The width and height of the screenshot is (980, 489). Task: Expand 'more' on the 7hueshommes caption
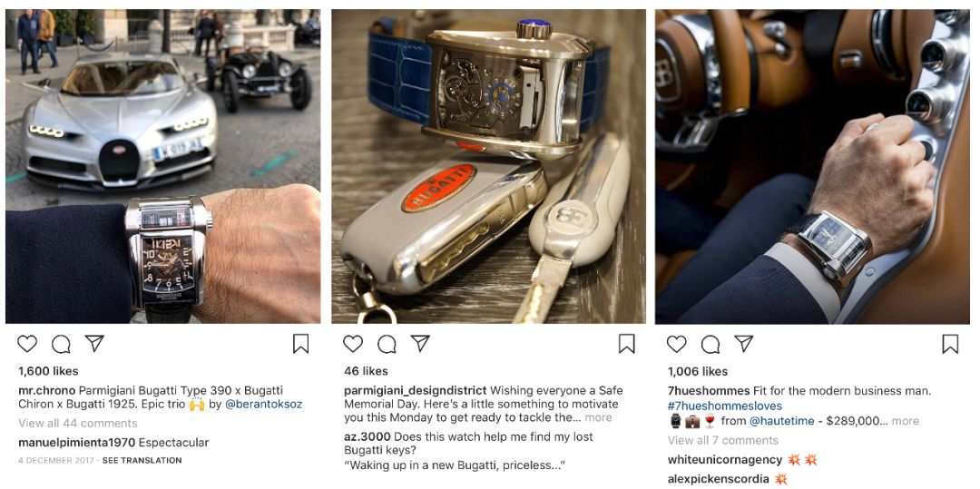point(905,421)
